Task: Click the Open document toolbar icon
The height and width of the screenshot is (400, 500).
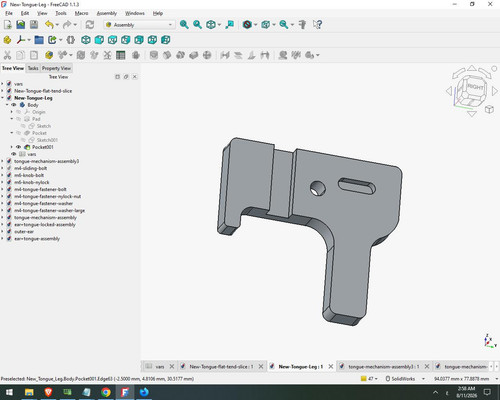Action: pos(21,25)
